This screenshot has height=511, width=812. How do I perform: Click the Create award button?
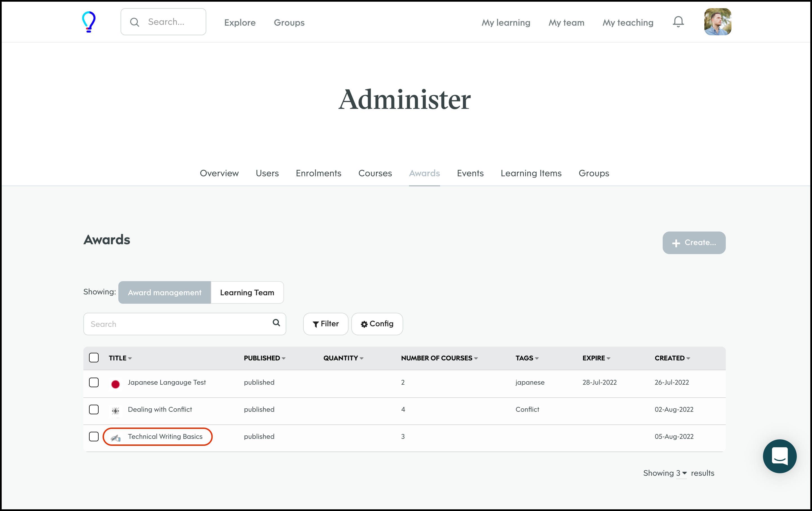coord(694,243)
